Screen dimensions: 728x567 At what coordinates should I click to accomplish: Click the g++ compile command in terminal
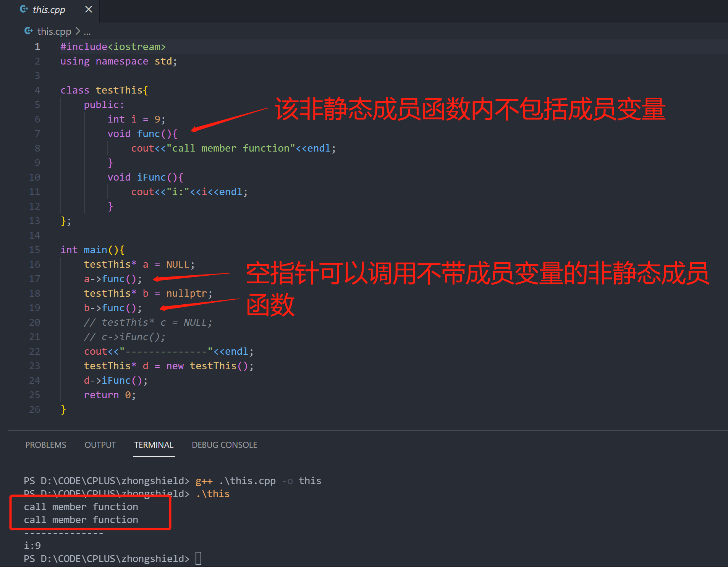(258, 481)
